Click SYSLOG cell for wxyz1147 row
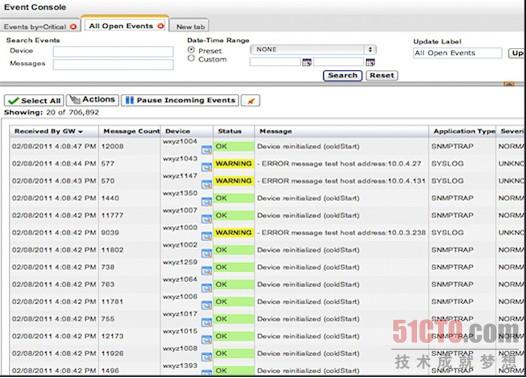The width and height of the screenshot is (526, 378). point(448,181)
